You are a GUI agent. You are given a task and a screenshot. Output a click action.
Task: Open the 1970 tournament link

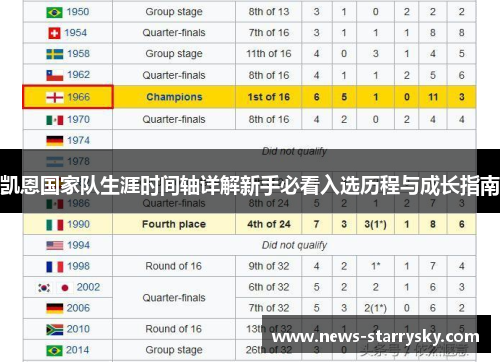tap(78, 119)
